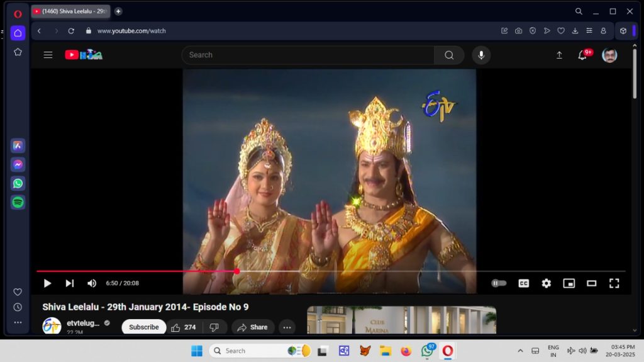Open video settings gear
Viewport: 644px width, 362px height.
point(547,283)
